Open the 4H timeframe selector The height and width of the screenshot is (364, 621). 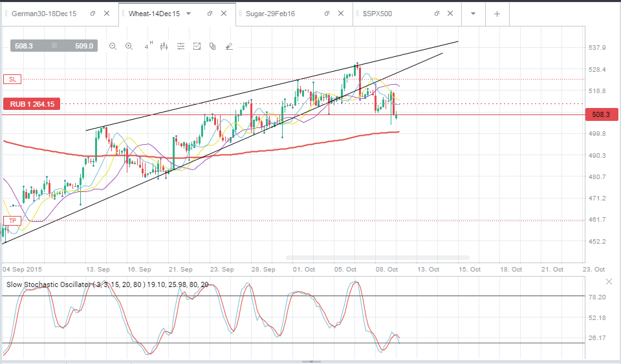[148, 46]
